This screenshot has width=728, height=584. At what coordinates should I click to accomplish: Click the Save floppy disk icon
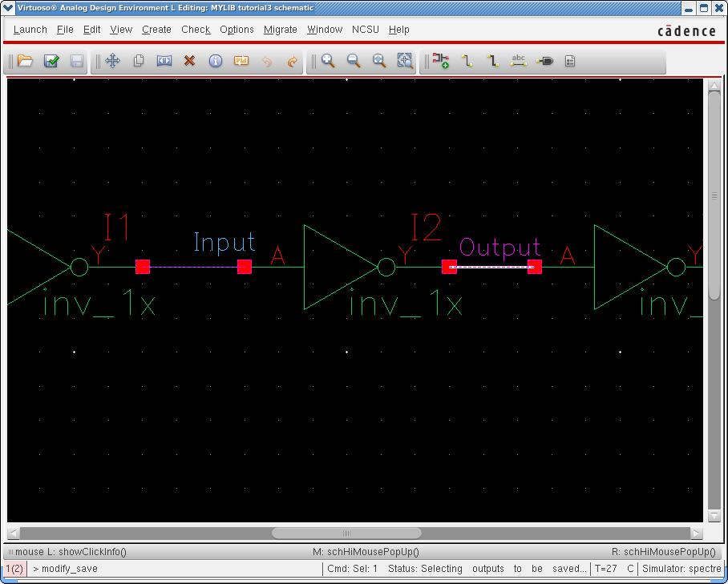click(x=77, y=61)
